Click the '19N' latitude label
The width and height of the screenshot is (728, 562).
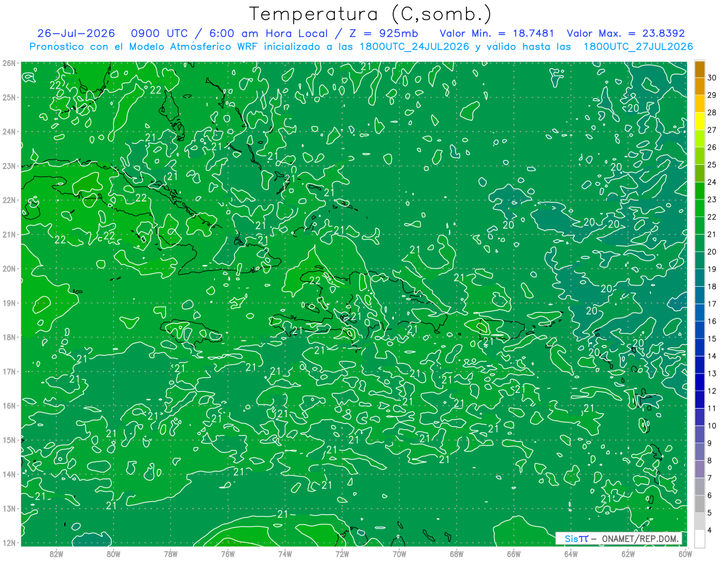click(9, 303)
